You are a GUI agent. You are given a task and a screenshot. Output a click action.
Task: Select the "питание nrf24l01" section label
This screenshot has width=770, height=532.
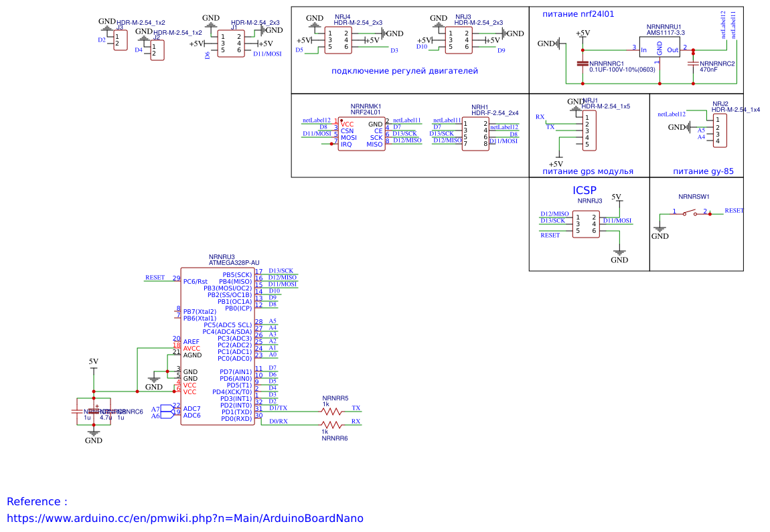pos(578,13)
